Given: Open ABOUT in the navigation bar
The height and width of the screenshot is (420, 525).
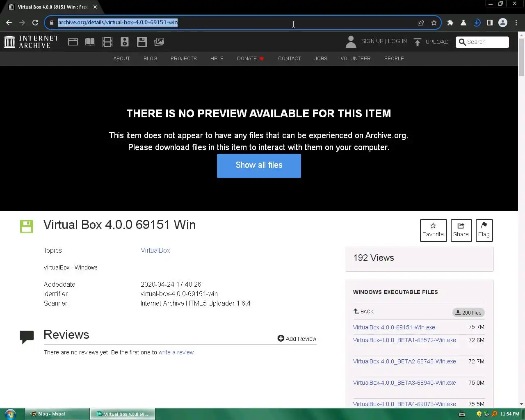Looking at the screenshot, I should [122, 59].
